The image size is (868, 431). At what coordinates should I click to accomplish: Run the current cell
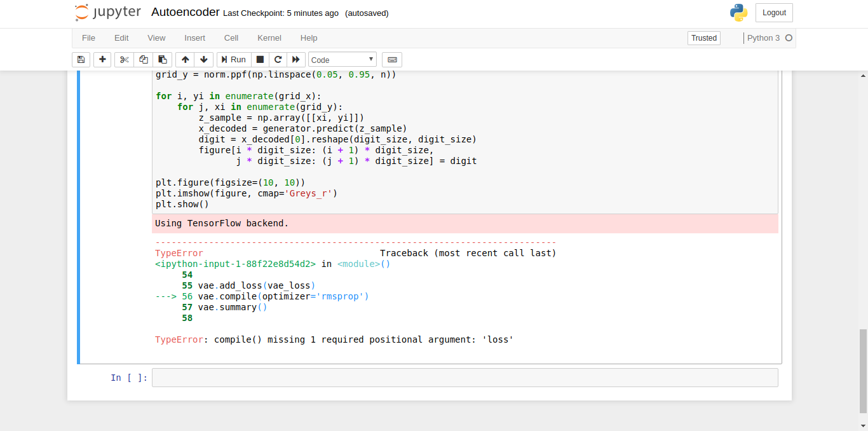[x=233, y=59]
